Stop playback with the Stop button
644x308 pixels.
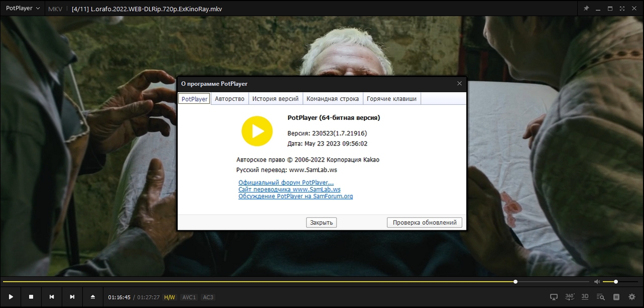tap(31, 297)
